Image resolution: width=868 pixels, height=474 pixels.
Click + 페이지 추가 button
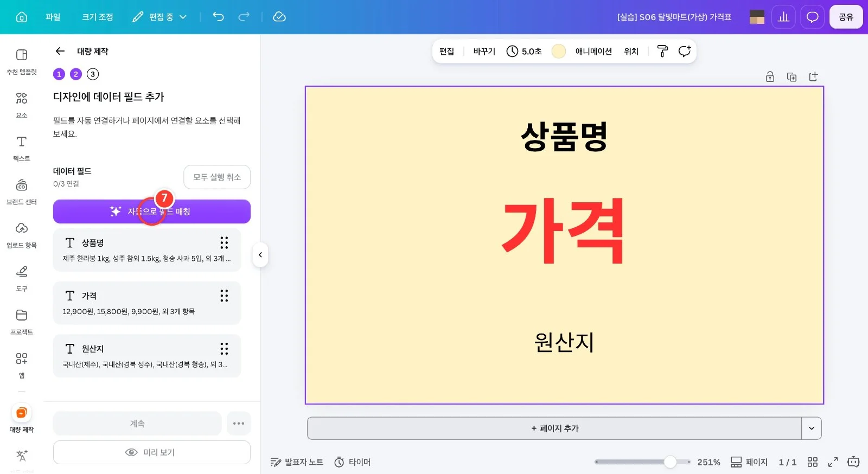click(x=554, y=428)
